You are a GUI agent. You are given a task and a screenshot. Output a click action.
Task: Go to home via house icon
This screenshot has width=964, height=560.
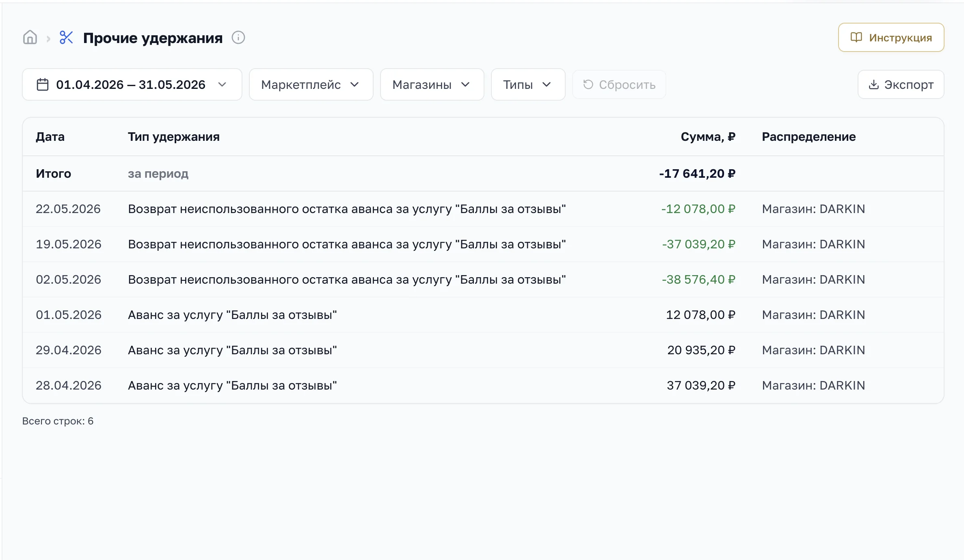point(30,38)
